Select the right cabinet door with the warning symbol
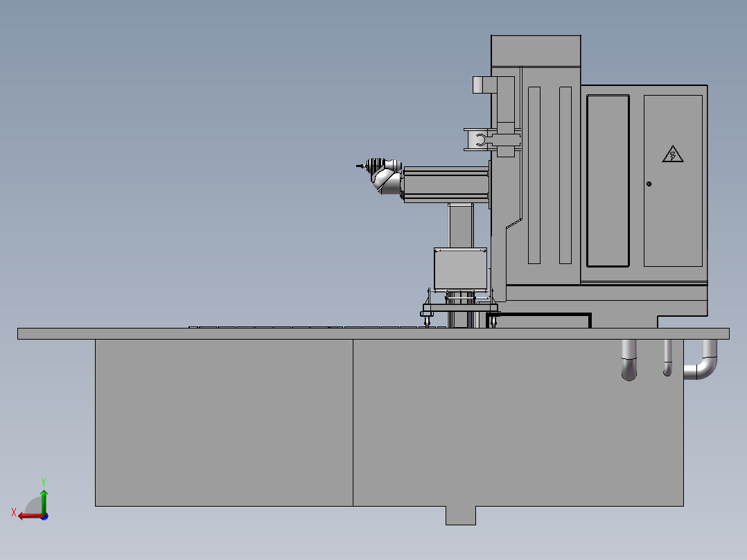 [673, 181]
